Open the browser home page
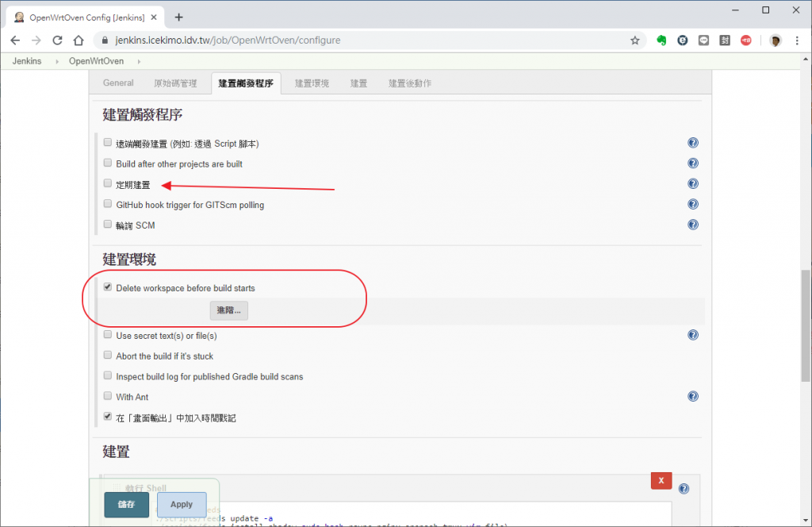This screenshot has height=527, width=812. click(x=79, y=40)
